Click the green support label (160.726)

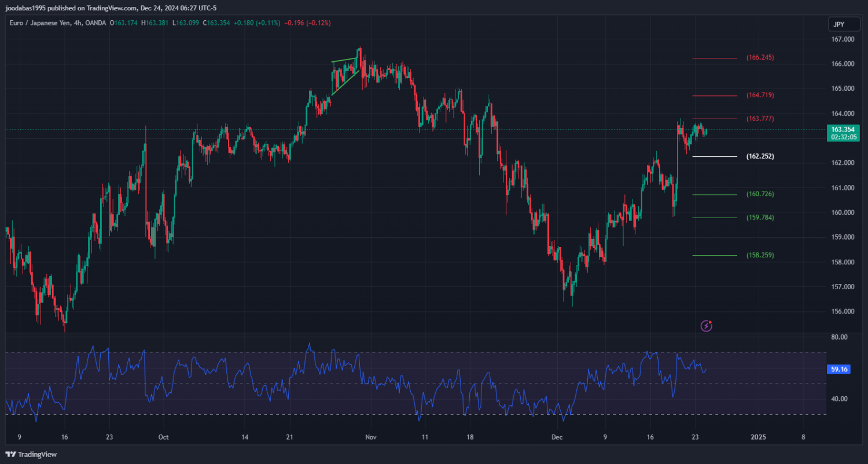click(760, 194)
